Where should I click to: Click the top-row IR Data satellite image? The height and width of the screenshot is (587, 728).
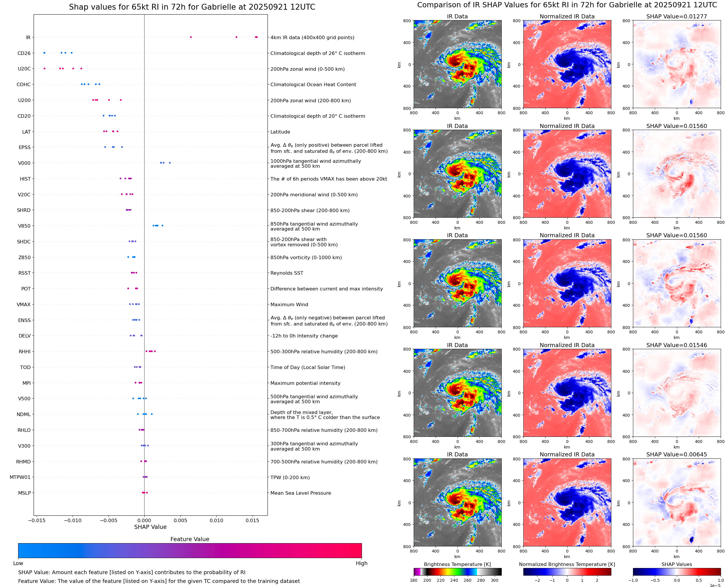coord(457,64)
